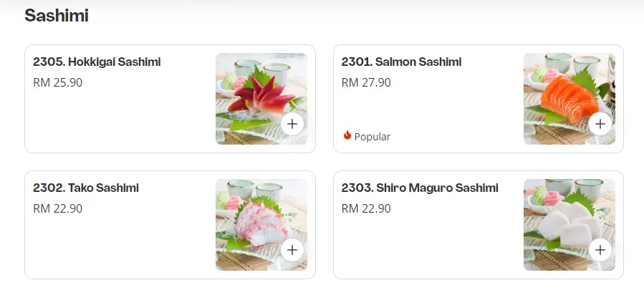Open the "2303. Shiro Maguro Sashimi" title
The image size is (644, 295).
(420, 188)
